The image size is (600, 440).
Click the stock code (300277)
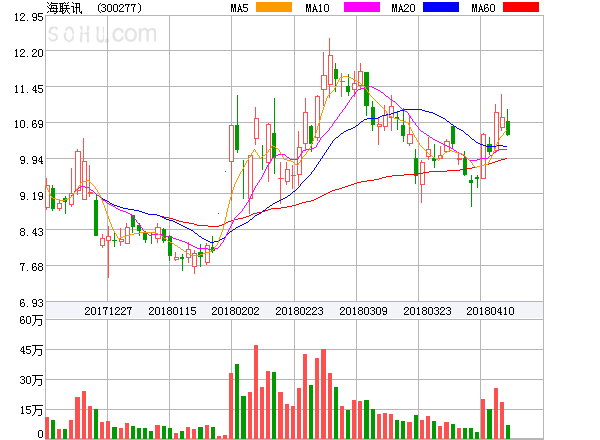point(119,8)
